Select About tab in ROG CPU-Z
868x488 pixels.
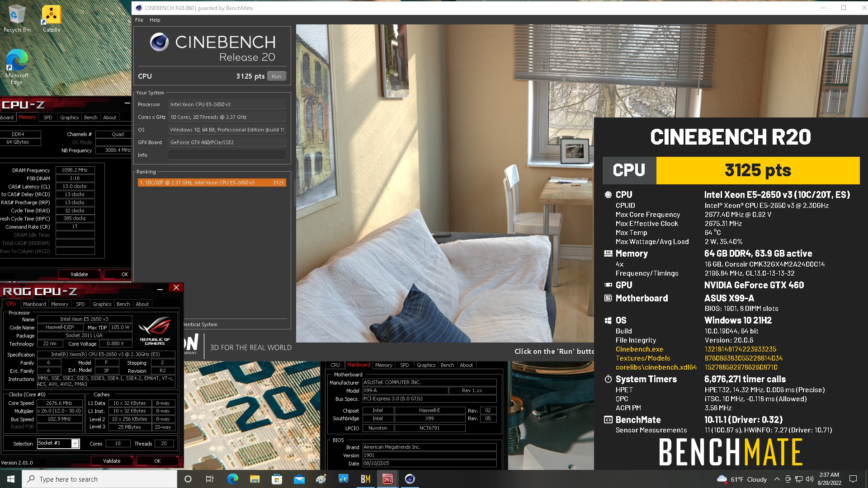pos(142,304)
